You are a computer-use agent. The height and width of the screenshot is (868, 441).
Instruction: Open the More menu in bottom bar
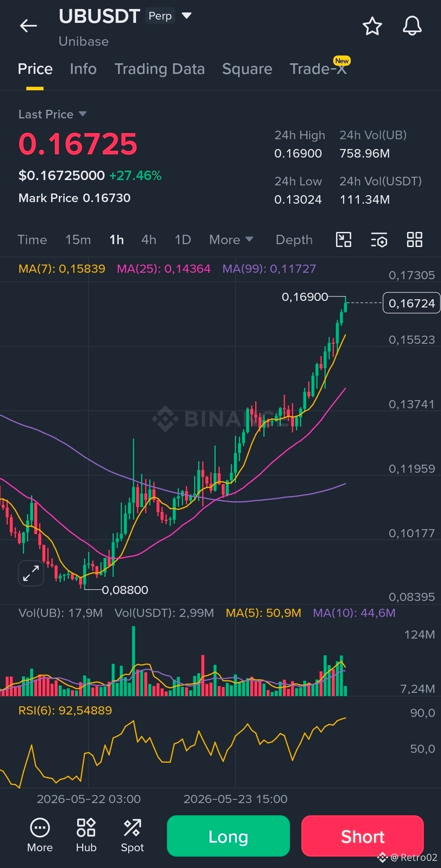40,835
